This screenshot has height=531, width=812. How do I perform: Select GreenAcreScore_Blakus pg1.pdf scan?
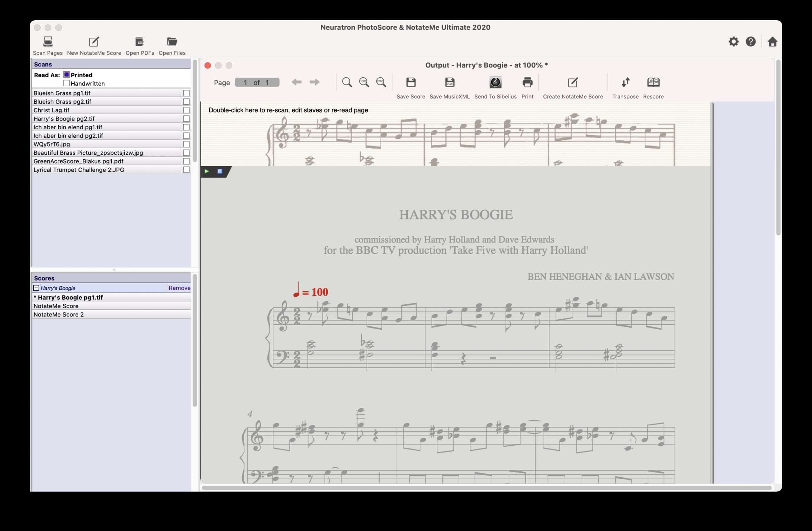tap(106, 161)
